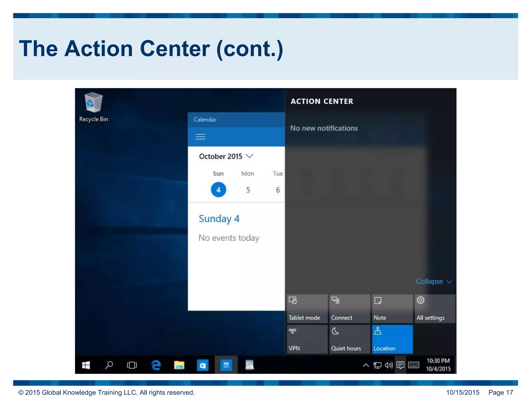Viewport: 532px width, 399px height.
Task: Open Task View on the taskbar
Action: pos(132,365)
